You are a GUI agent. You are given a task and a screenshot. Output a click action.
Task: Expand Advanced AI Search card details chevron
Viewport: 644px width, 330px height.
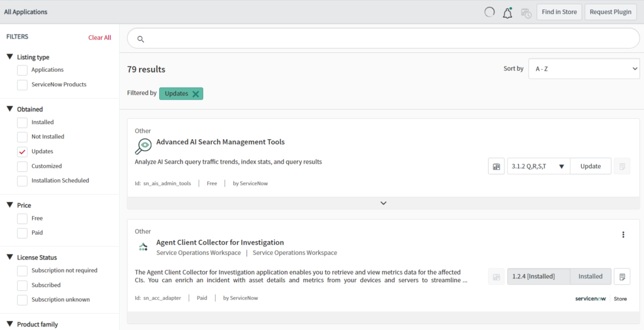coord(383,203)
